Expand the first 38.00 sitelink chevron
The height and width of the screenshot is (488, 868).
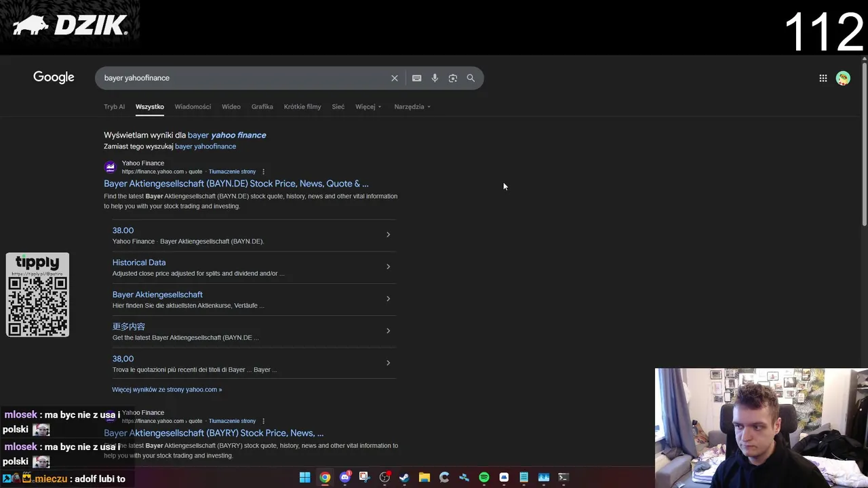pyautogui.click(x=388, y=235)
